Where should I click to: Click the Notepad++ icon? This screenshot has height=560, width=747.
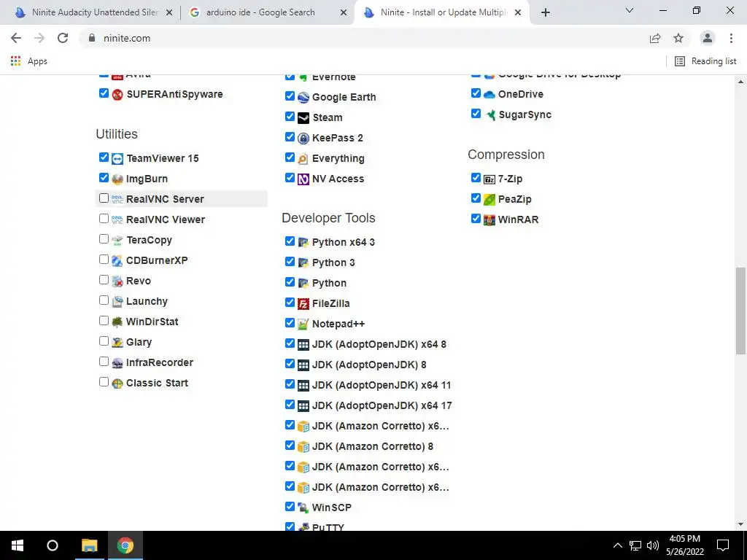pyautogui.click(x=303, y=324)
